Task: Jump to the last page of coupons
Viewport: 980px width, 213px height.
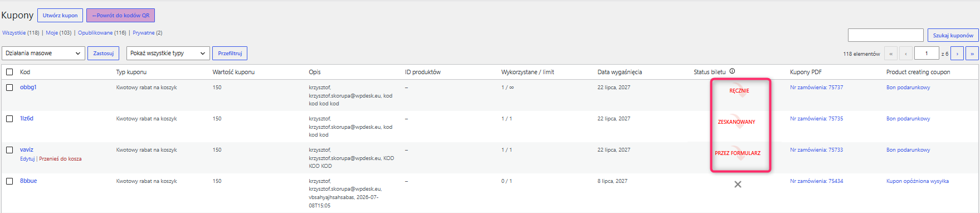Action: pos(972,54)
